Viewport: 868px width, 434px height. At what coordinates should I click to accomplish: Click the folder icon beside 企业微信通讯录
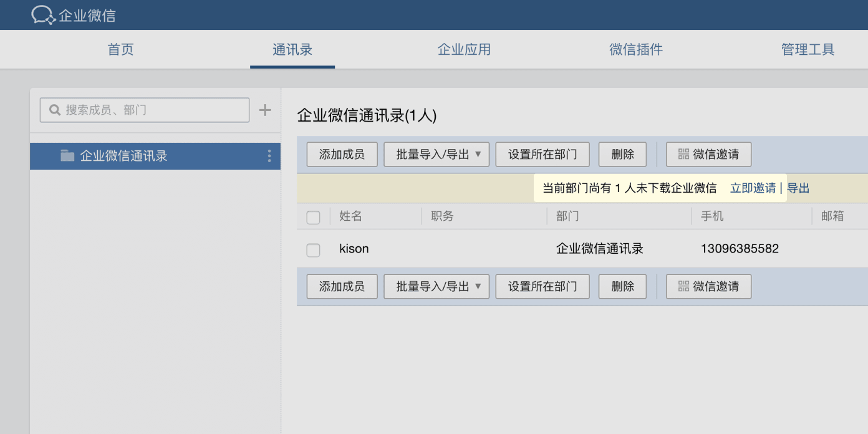(x=68, y=156)
